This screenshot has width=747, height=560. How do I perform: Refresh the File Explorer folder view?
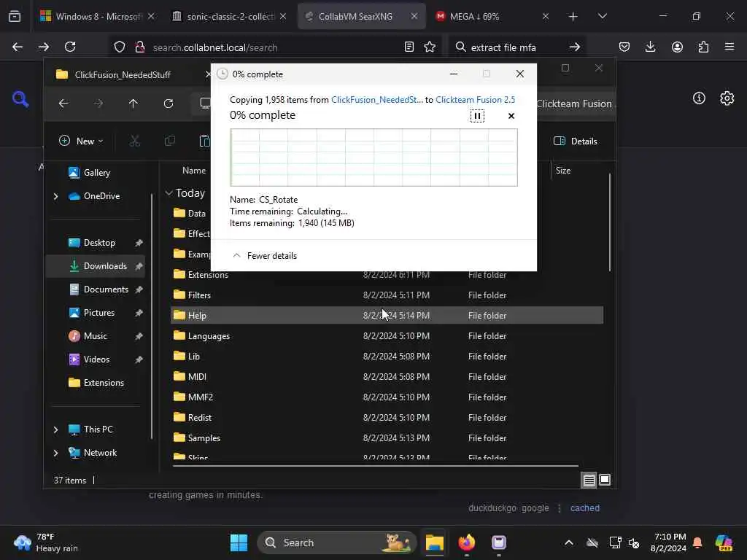[x=169, y=104]
